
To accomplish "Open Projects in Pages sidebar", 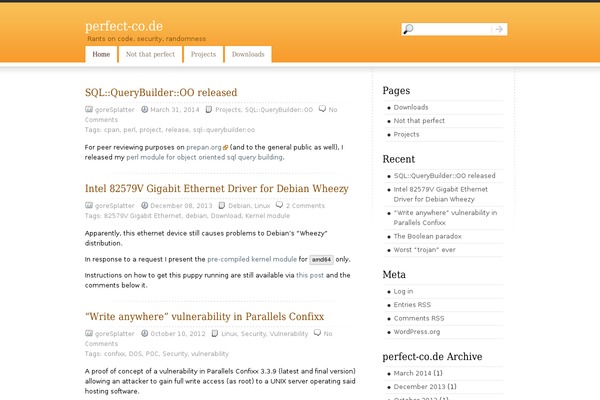I will coord(406,134).
